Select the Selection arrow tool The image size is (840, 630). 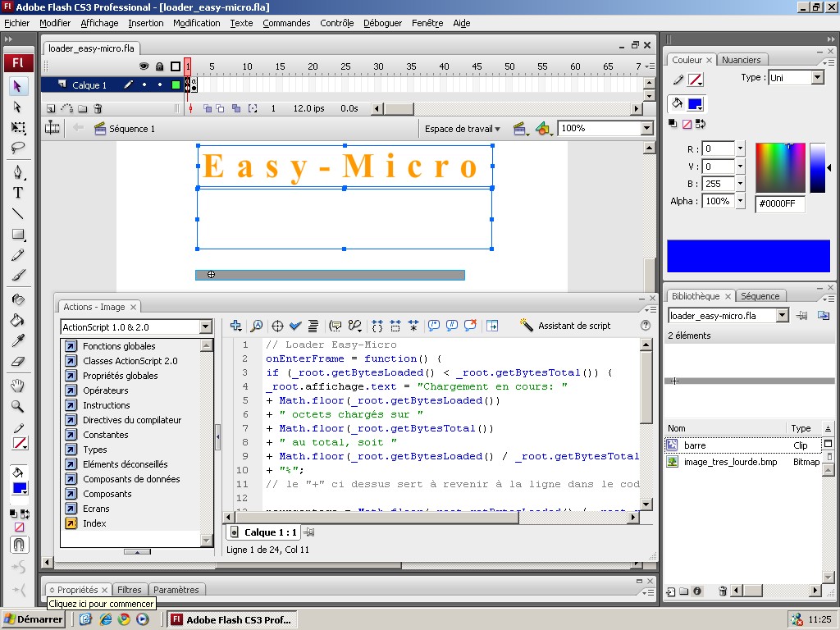coord(17,85)
